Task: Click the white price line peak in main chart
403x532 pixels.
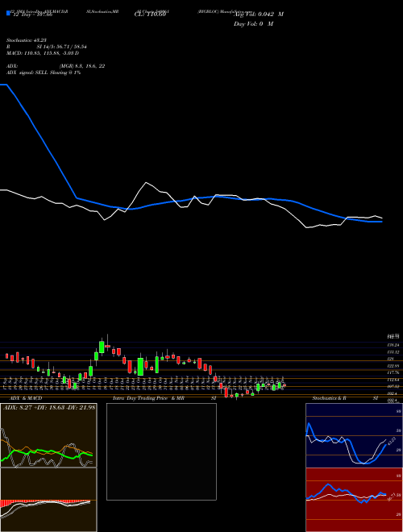Action: [146, 182]
